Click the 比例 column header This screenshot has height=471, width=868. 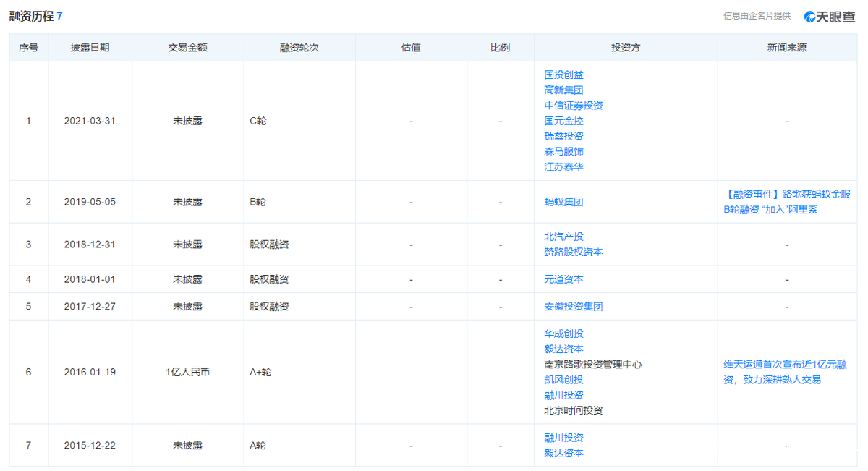pos(500,48)
